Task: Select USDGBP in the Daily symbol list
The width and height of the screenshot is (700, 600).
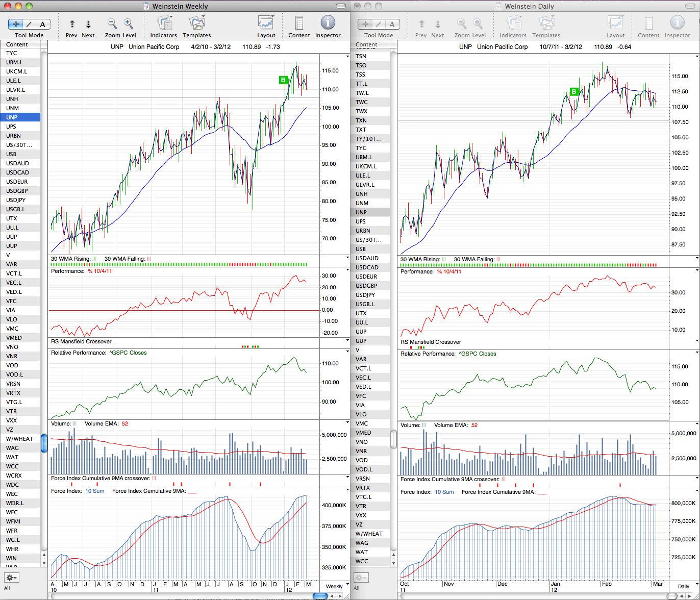Action: (x=370, y=286)
